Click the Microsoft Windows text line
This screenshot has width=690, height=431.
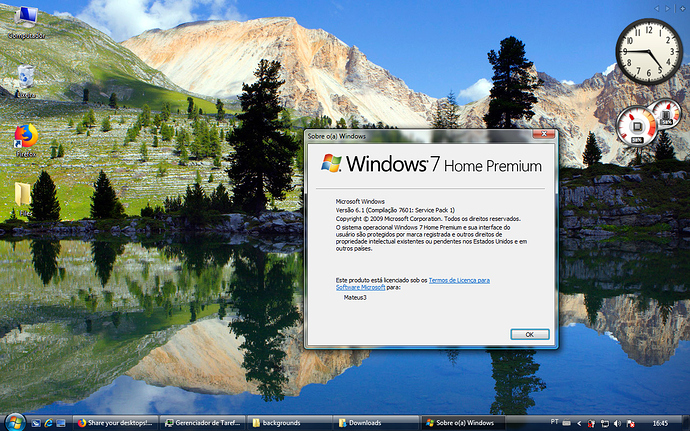pos(360,202)
